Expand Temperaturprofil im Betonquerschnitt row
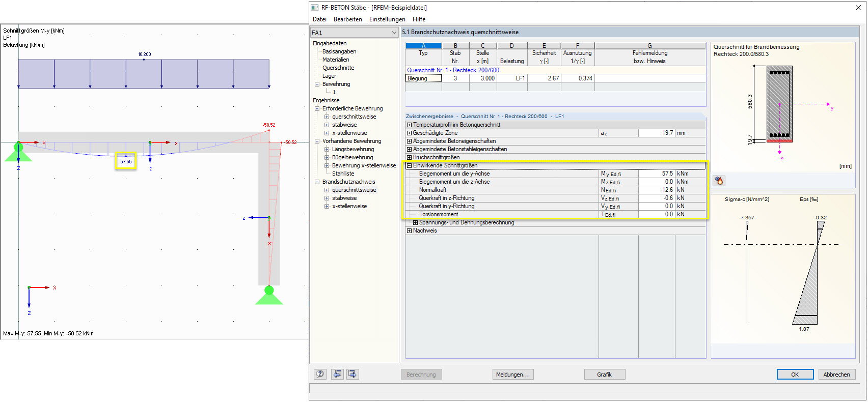Screen dimensions: 868x402 409,125
